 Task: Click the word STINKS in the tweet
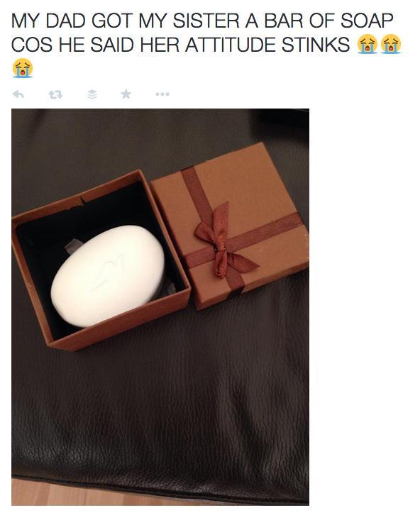316,45
